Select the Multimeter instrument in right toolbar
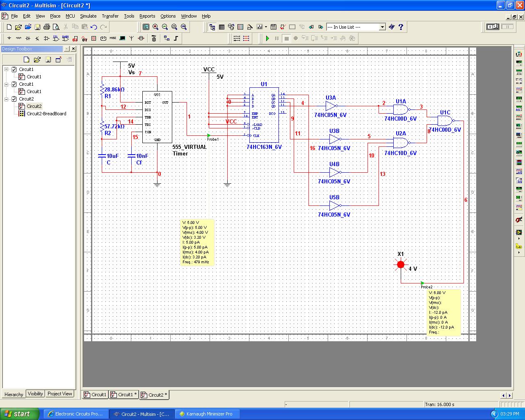 pyautogui.click(x=519, y=54)
